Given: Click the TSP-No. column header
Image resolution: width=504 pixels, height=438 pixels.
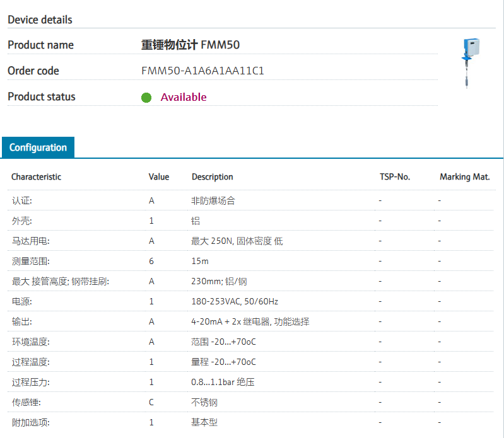Looking at the screenshot, I should click(x=394, y=177).
